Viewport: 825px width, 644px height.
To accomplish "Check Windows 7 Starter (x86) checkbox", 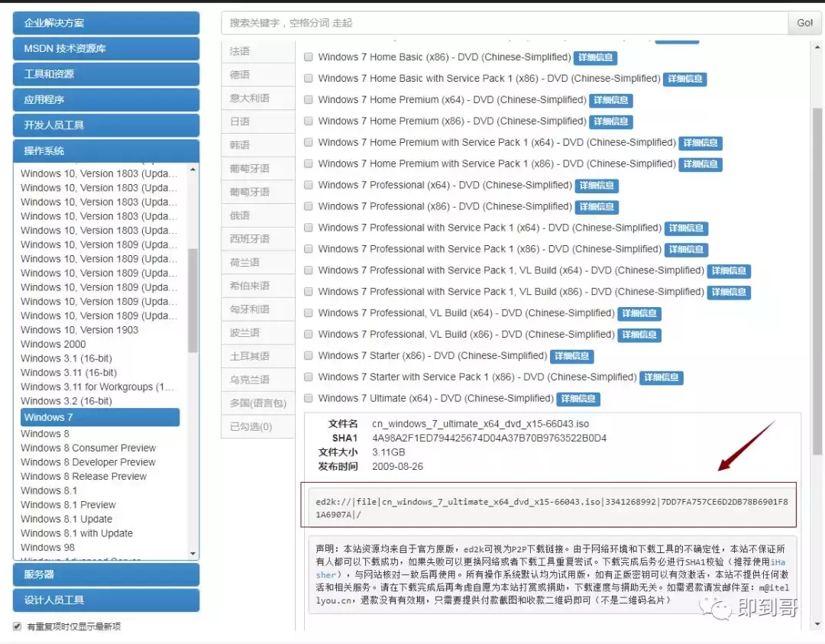I will [309, 355].
